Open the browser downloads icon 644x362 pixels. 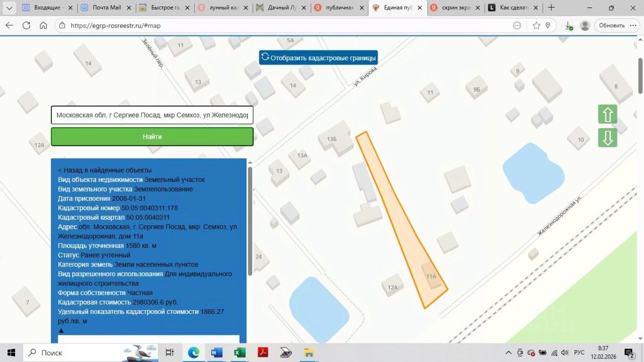[569, 25]
